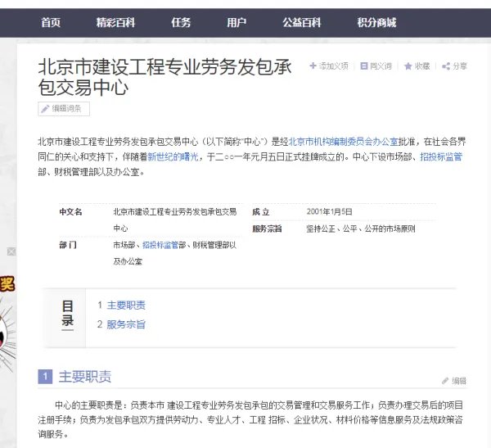Click the number 1 section badge
The height and width of the screenshot is (448, 491).
tap(45, 377)
